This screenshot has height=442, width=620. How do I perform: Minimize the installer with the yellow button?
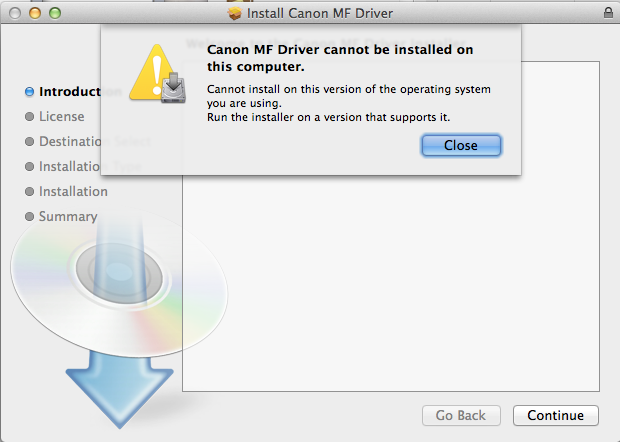34,14
